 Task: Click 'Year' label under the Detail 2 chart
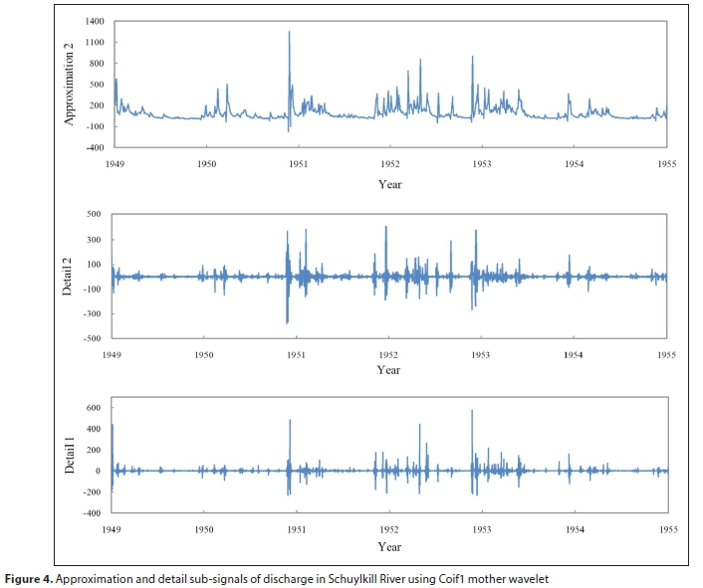389,369
